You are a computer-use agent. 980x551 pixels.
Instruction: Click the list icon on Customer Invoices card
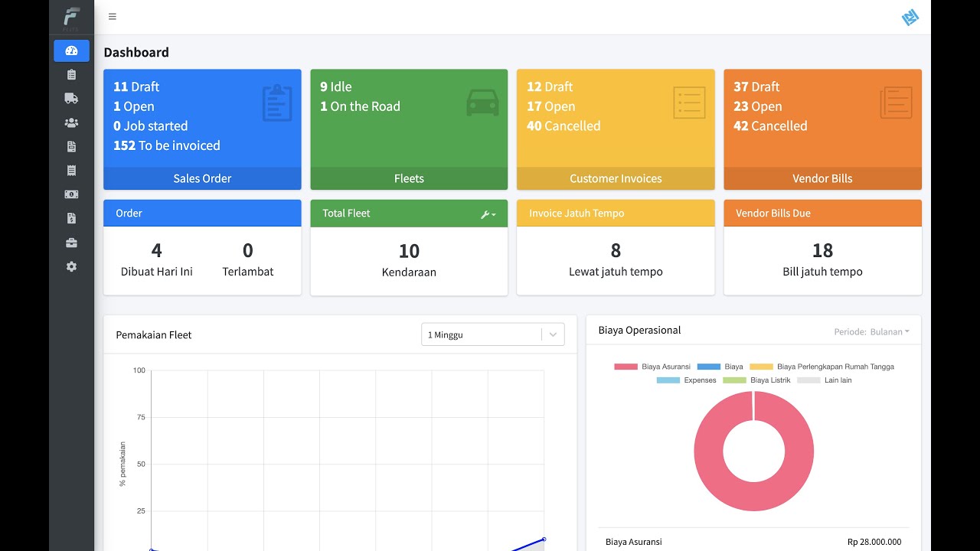[x=689, y=103]
